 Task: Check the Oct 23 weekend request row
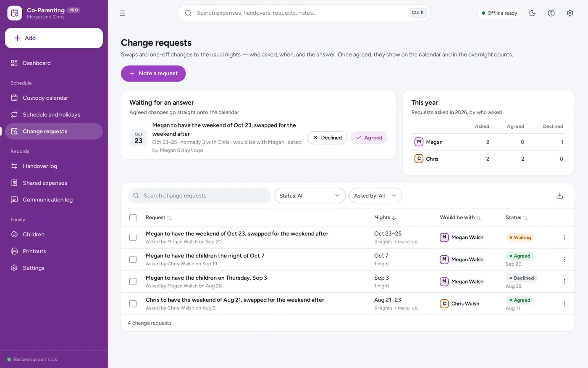pyautogui.click(x=133, y=237)
